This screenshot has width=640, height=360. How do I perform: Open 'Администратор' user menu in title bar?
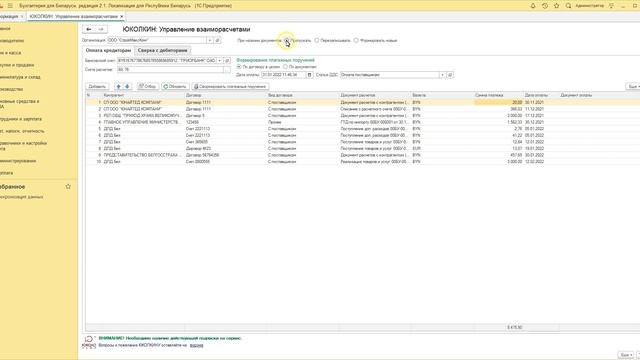589,6
